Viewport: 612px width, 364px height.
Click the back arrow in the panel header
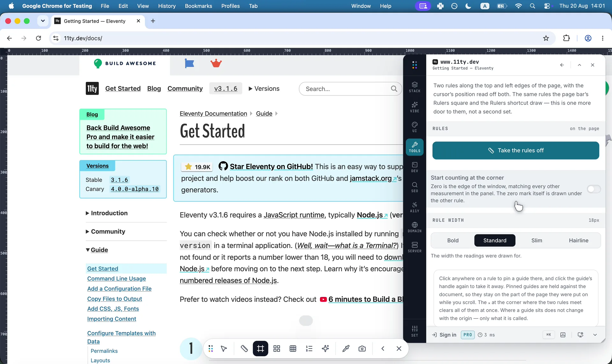(562, 65)
